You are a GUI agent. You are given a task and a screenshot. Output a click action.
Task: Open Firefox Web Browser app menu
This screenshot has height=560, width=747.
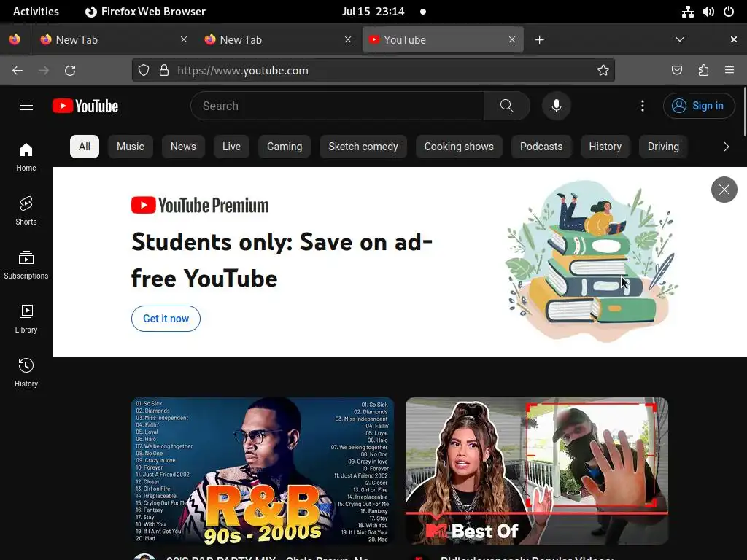click(x=145, y=12)
